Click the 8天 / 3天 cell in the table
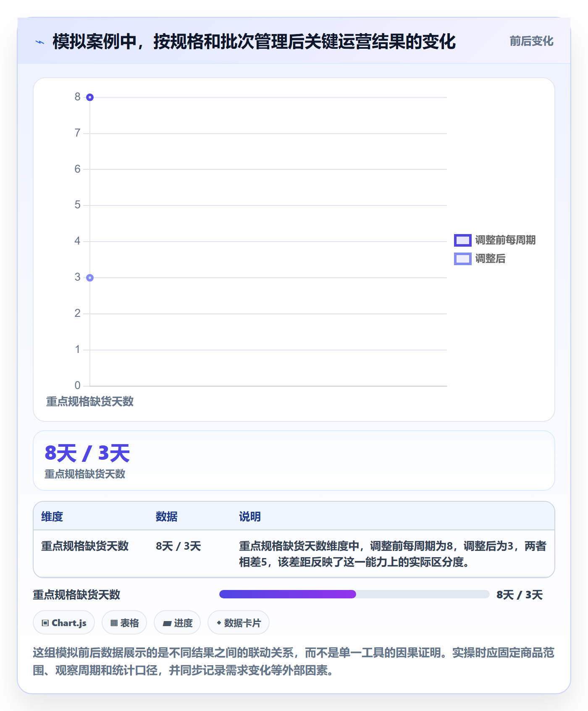588x711 pixels. coord(178,546)
